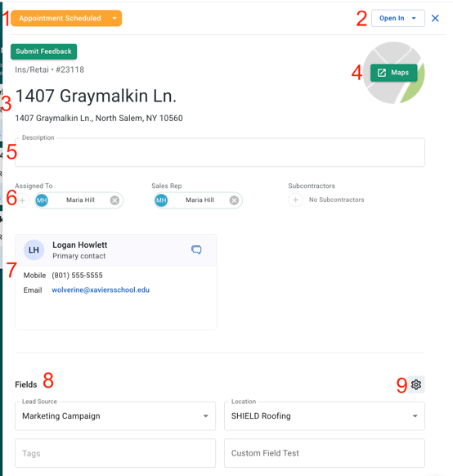The image size is (453, 476).
Task: Add an assignee with the plus icon
Action: [x=22, y=200]
